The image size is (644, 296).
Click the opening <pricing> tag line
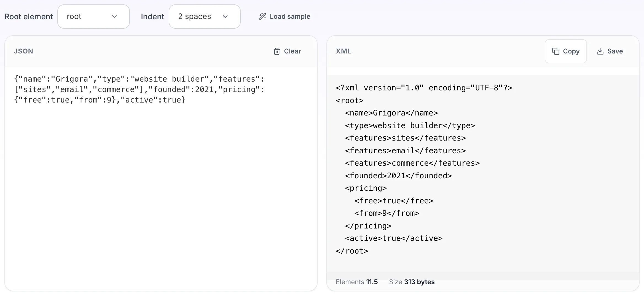pyautogui.click(x=366, y=188)
